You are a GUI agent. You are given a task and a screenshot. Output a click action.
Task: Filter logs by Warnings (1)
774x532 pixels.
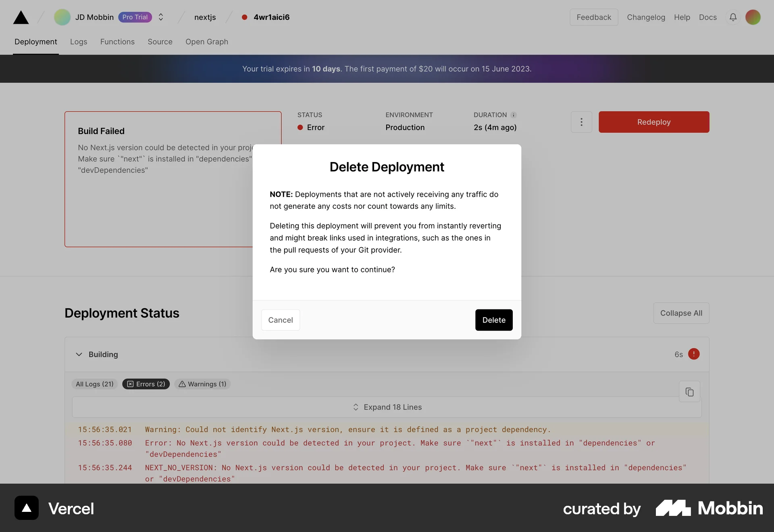point(202,384)
